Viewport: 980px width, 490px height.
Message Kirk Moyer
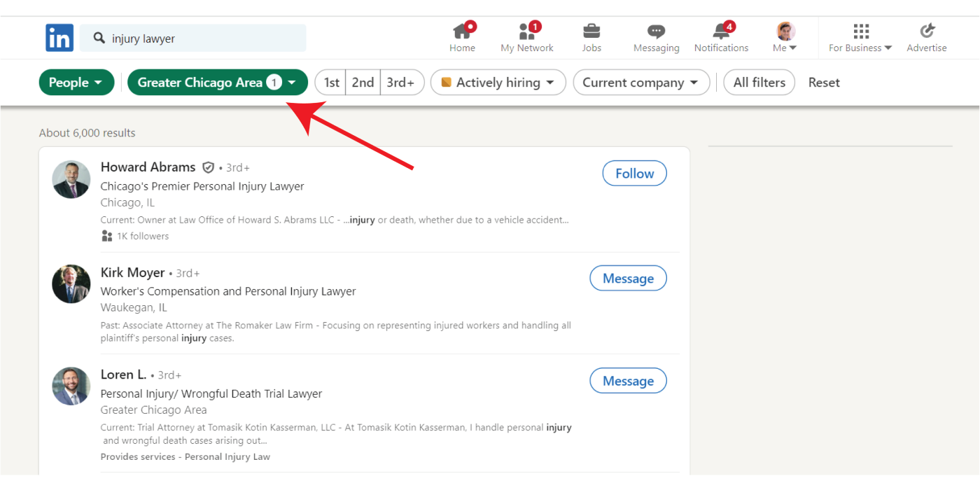pyautogui.click(x=629, y=279)
